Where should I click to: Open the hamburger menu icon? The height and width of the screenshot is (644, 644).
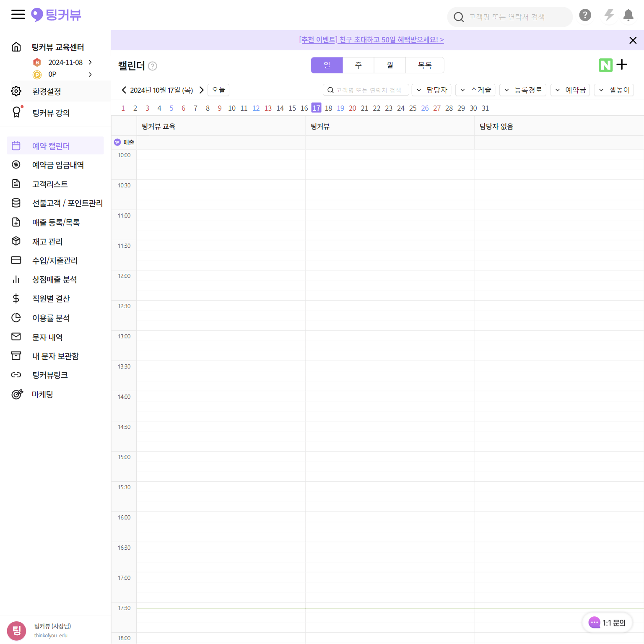18,15
